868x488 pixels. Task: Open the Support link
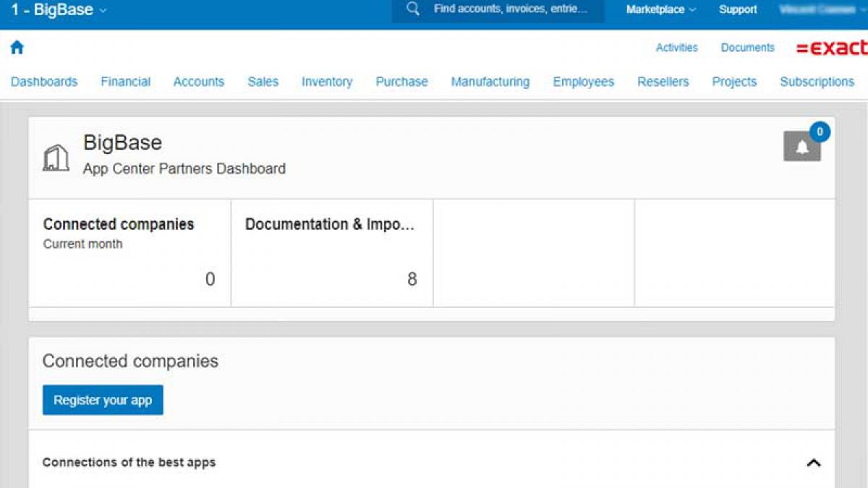pos(738,9)
